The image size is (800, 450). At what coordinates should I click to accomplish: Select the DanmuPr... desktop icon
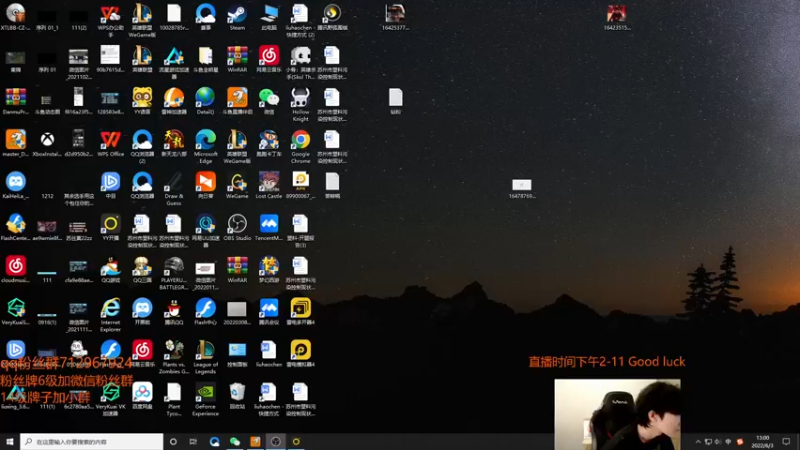(x=15, y=101)
